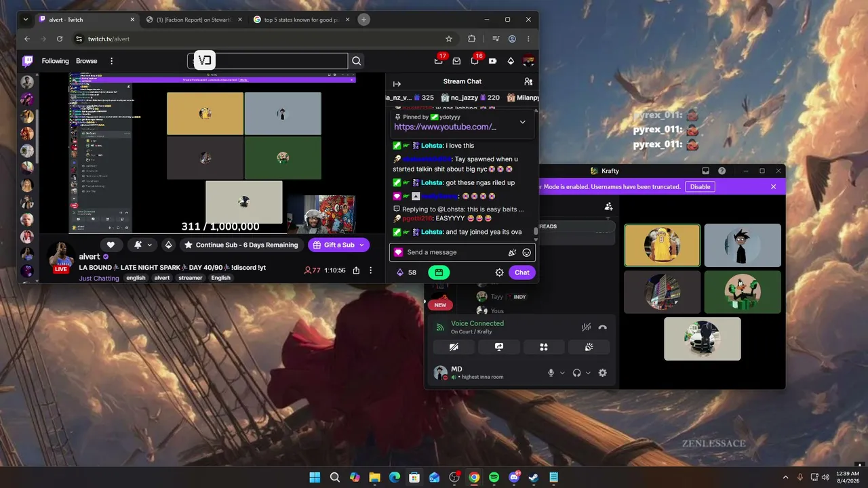
Task: Click the Bits diamond button below the player
Action: [x=169, y=245]
